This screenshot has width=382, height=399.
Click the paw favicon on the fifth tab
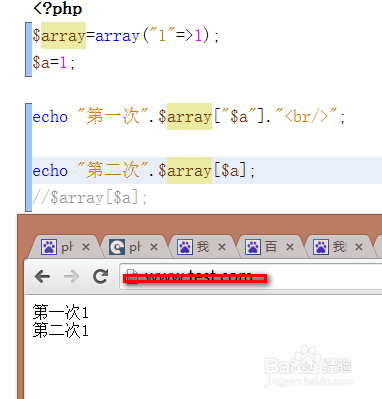pos(321,247)
